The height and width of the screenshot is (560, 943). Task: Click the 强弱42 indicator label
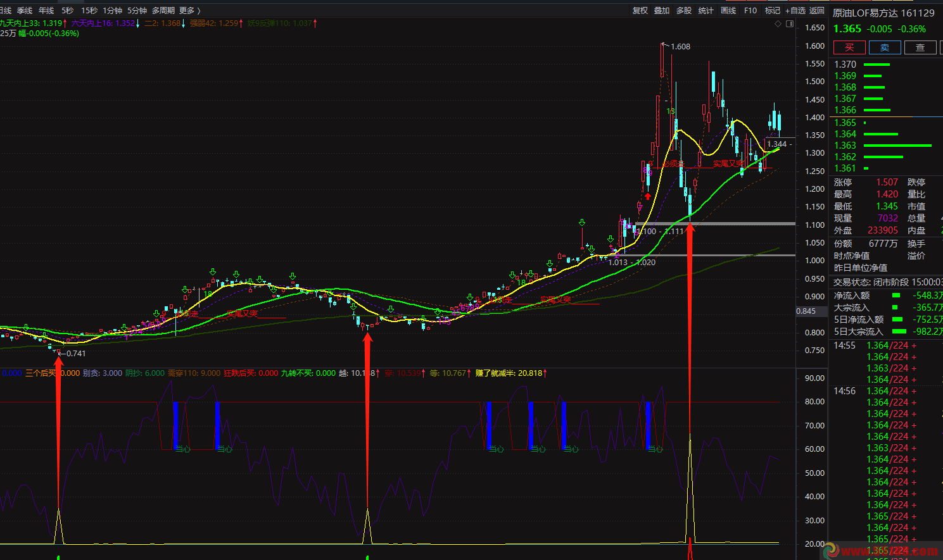point(215,23)
